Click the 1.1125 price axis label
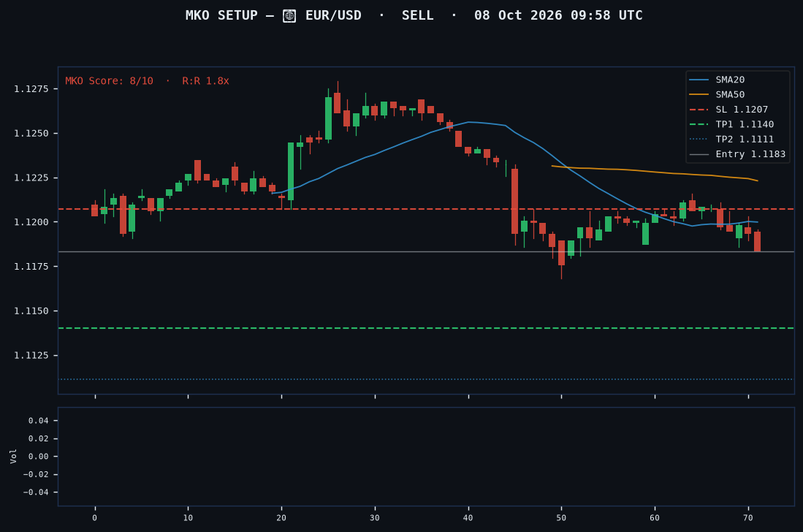Viewport: 803px width, 532px height. (x=31, y=355)
